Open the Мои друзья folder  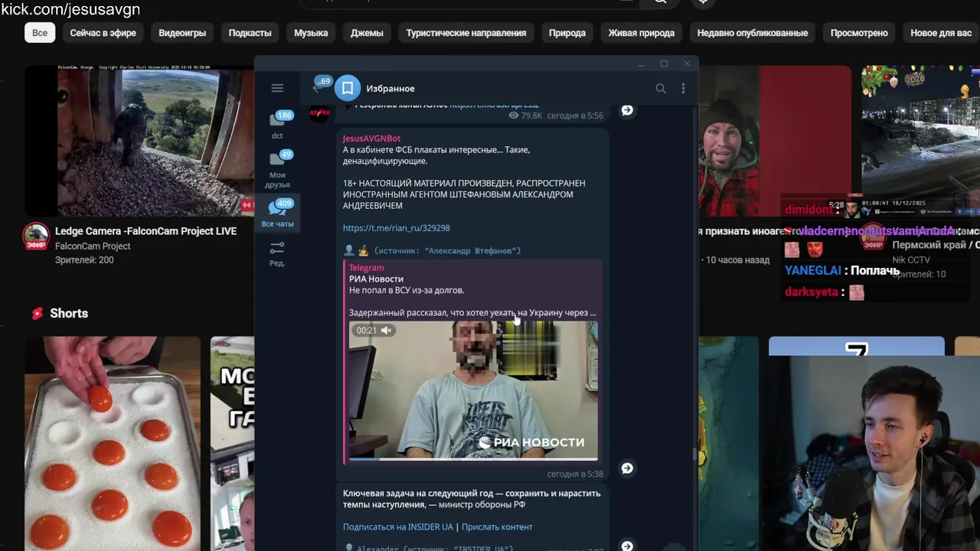pos(277,169)
